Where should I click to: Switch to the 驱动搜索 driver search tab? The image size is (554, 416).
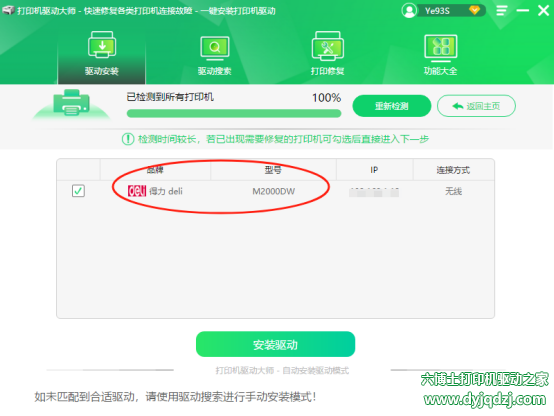coord(214,54)
